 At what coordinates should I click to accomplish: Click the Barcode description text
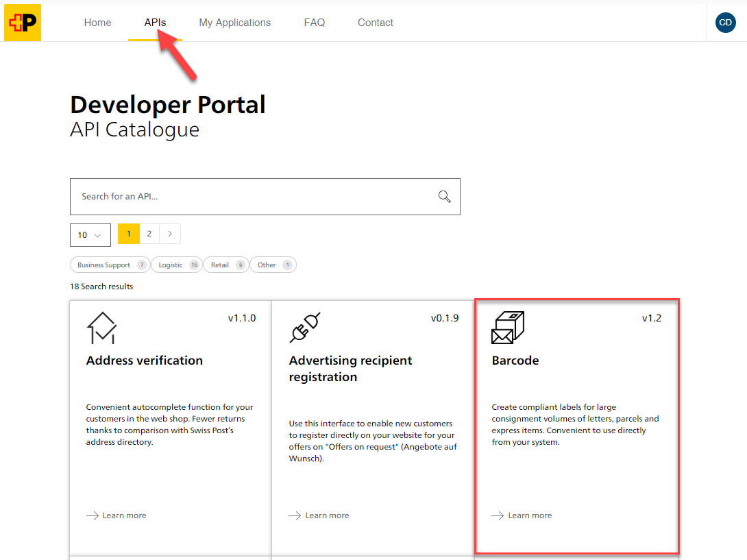pos(576,425)
